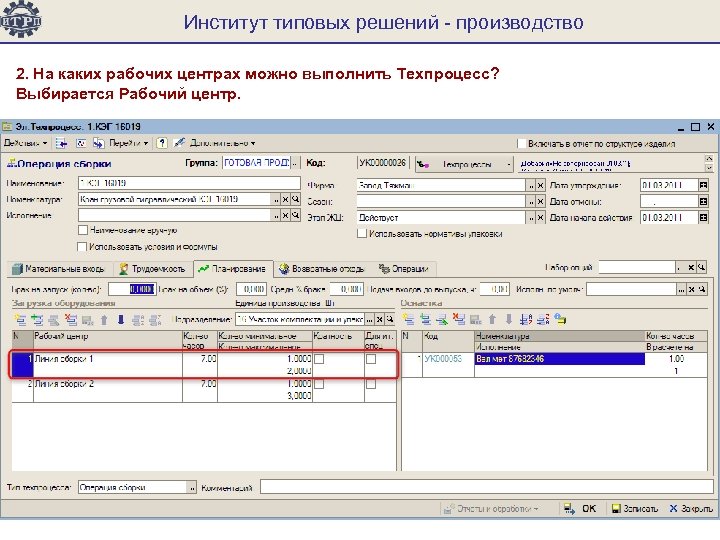720x540 pixels.
Task: Click the first navigation icon after Действия menu
Action: coord(61,143)
